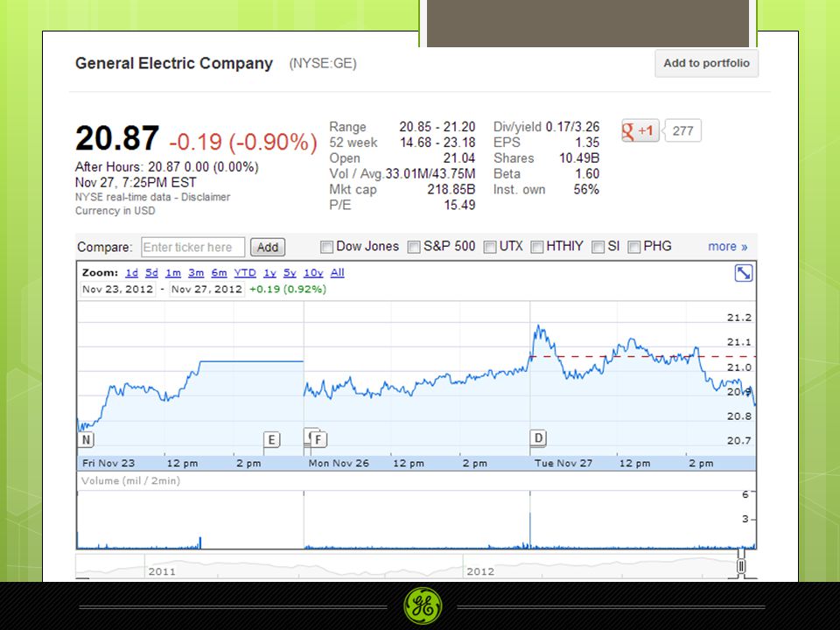Tick the S&P 500 comparison checkbox

pyautogui.click(x=414, y=247)
